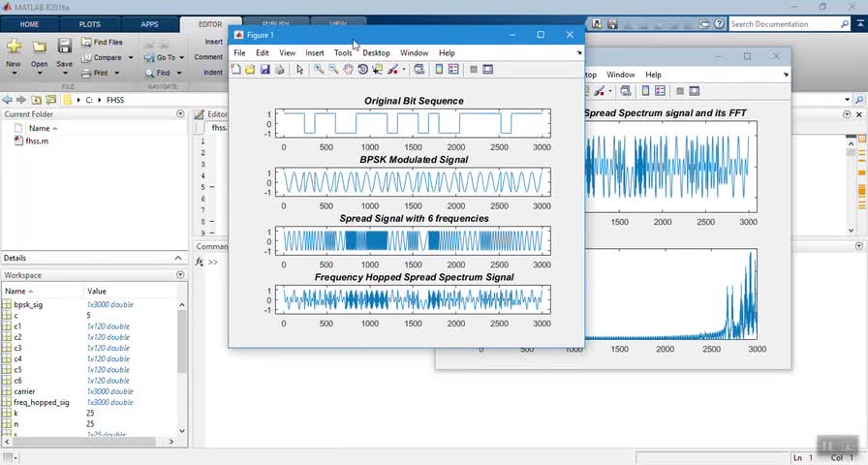
Task: Expand the Print dropdown arrow
Action: pos(117,73)
